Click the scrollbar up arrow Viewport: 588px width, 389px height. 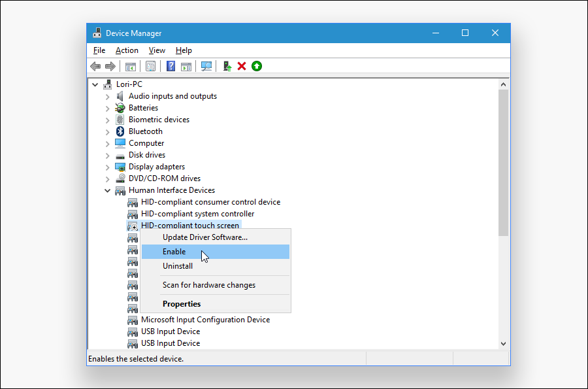(503, 84)
